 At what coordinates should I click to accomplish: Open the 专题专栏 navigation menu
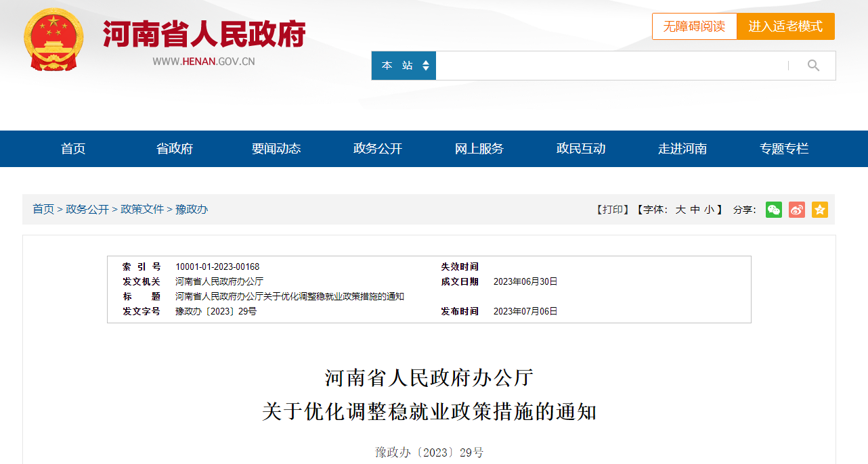[783, 149]
